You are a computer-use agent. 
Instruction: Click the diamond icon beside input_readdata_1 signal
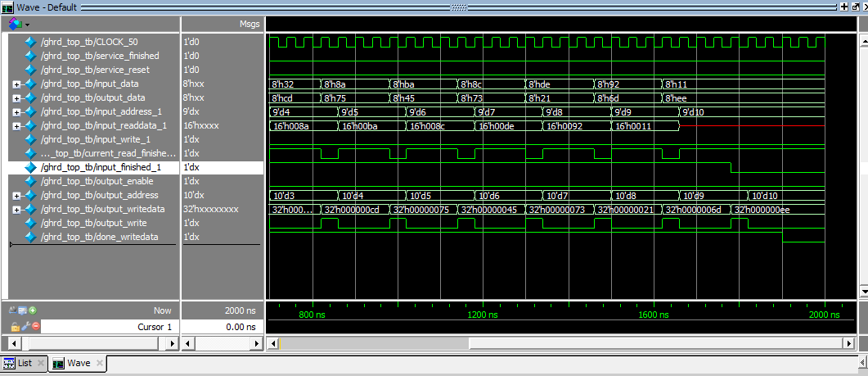tap(30, 125)
